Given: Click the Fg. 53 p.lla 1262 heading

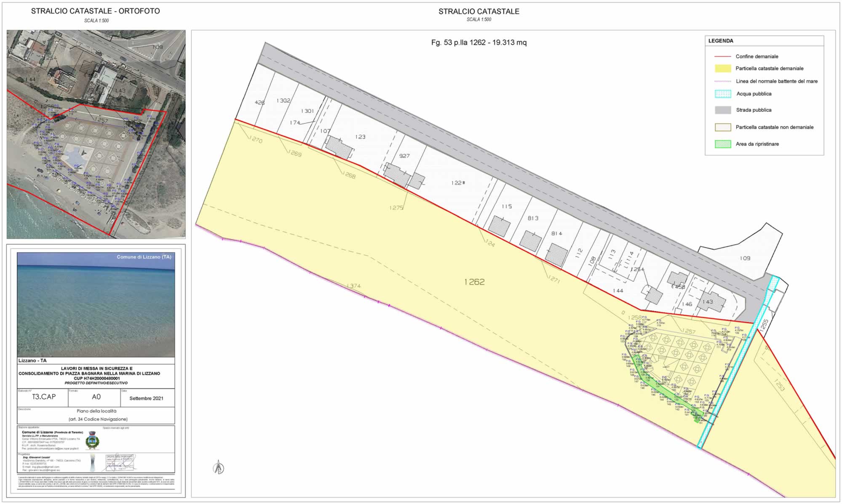Looking at the screenshot, I should (x=480, y=43).
